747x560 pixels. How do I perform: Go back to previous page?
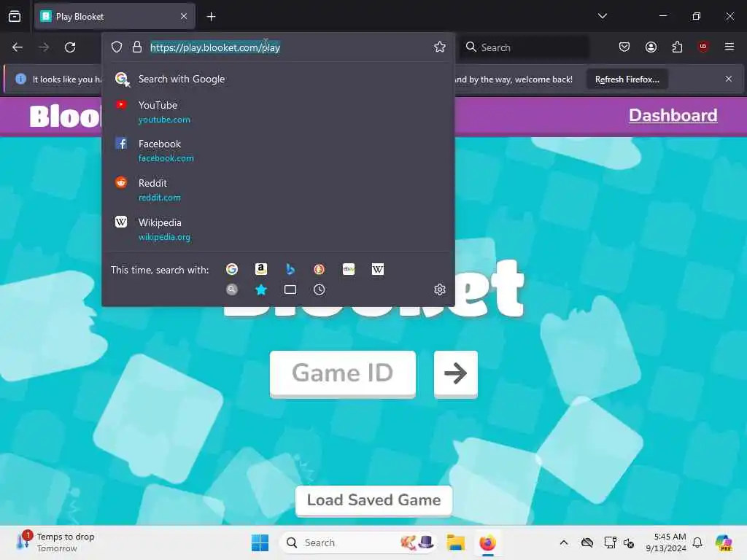pos(18,47)
